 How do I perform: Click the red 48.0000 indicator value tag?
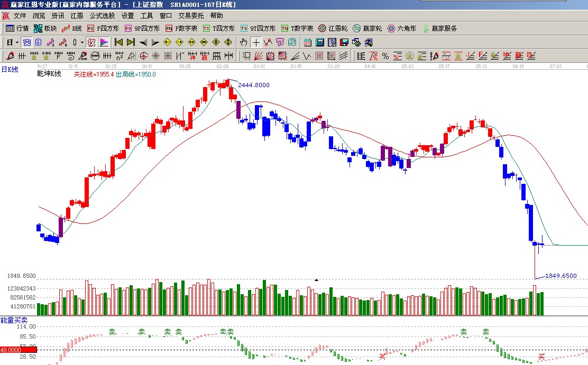coord(18,350)
